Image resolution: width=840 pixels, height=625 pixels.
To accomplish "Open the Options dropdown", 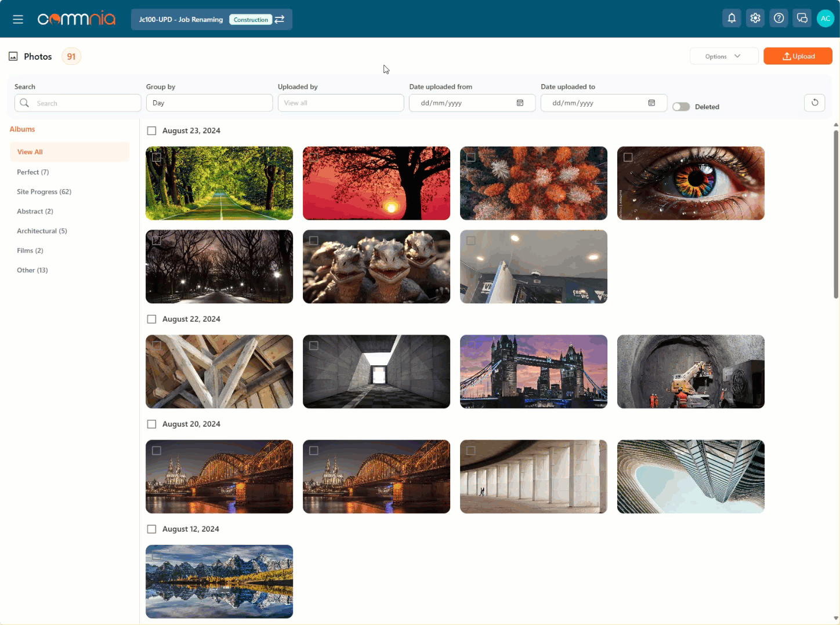I will [724, 56].
